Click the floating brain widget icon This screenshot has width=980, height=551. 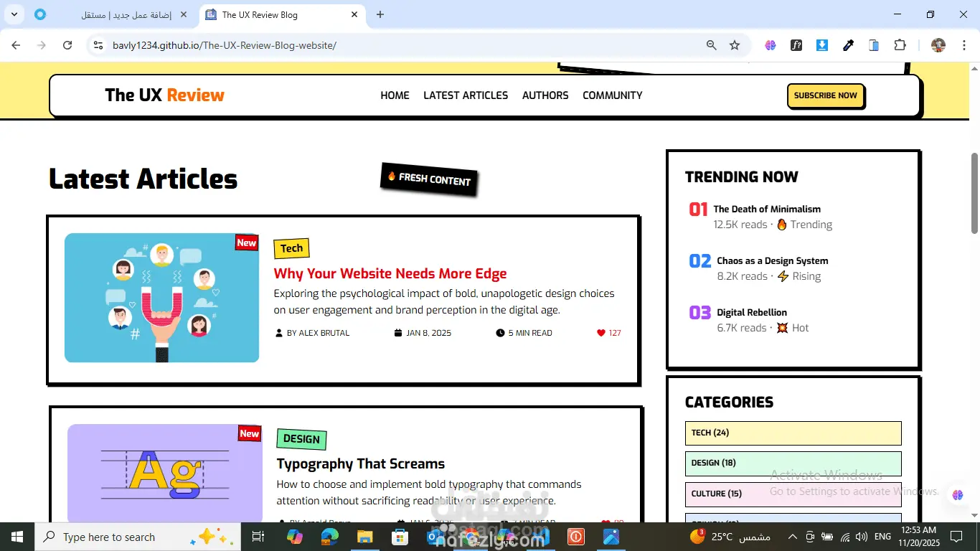pos(957,495)
